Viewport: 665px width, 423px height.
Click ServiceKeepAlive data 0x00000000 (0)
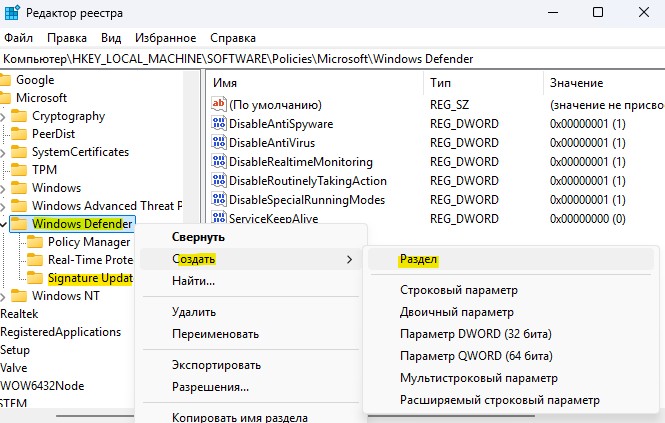587,219
